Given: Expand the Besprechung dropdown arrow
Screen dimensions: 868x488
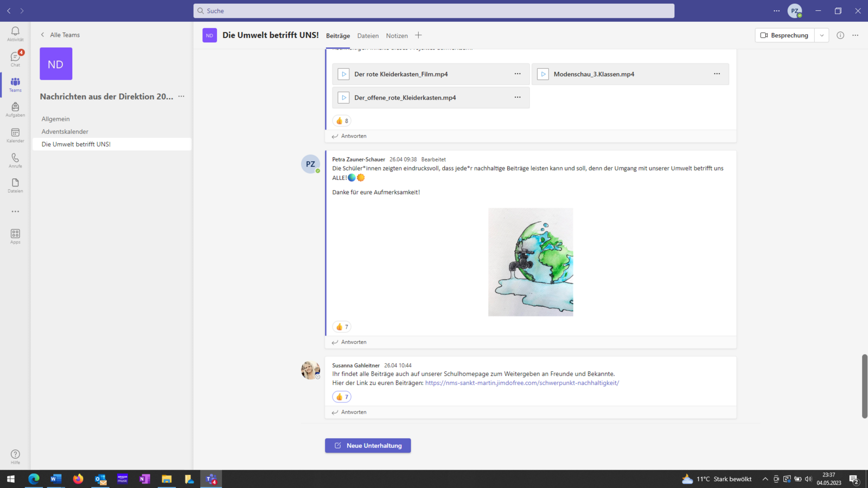Looking at the screenshot, I should coord(822,35).
